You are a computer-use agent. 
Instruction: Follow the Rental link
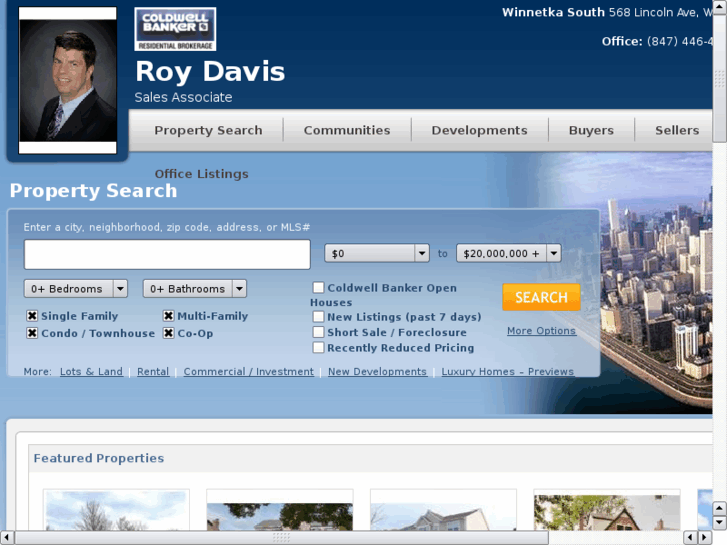[x=153, y=372]
